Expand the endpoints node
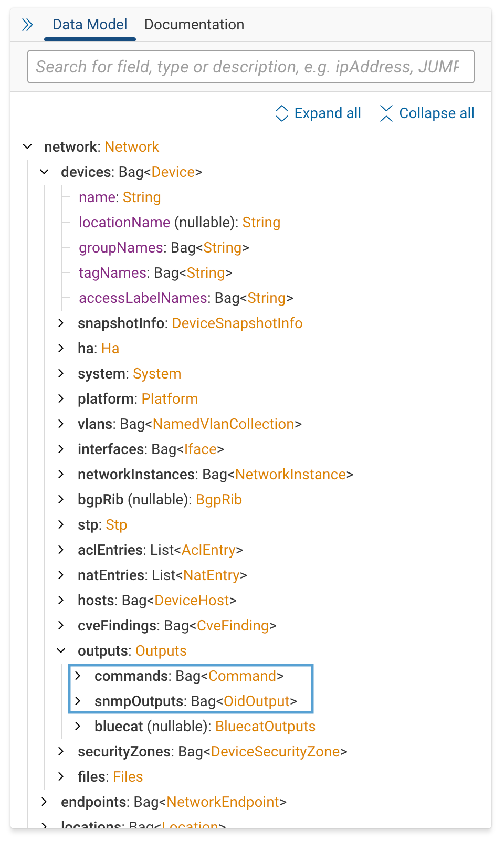The height and width of the screenshot is (841, 504). coord(44,802)
